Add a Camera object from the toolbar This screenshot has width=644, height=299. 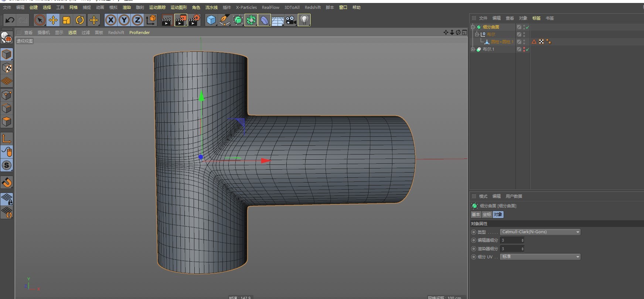tap(291, 20)
